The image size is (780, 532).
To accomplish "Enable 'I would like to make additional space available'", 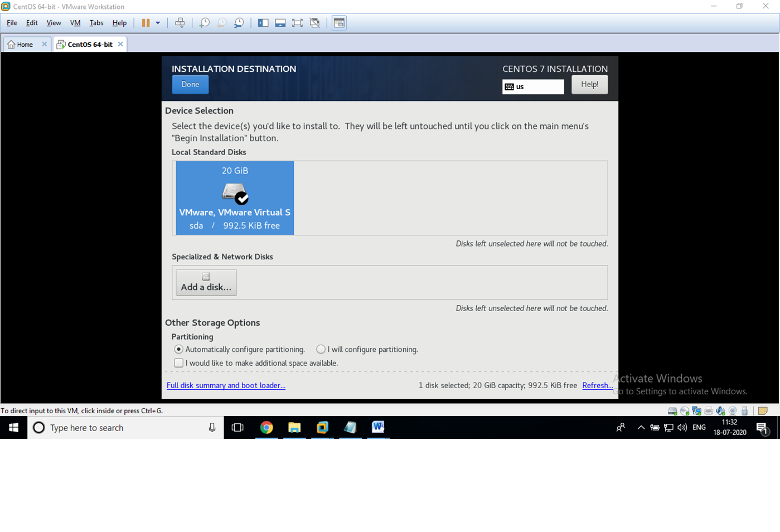I will 178,362.
